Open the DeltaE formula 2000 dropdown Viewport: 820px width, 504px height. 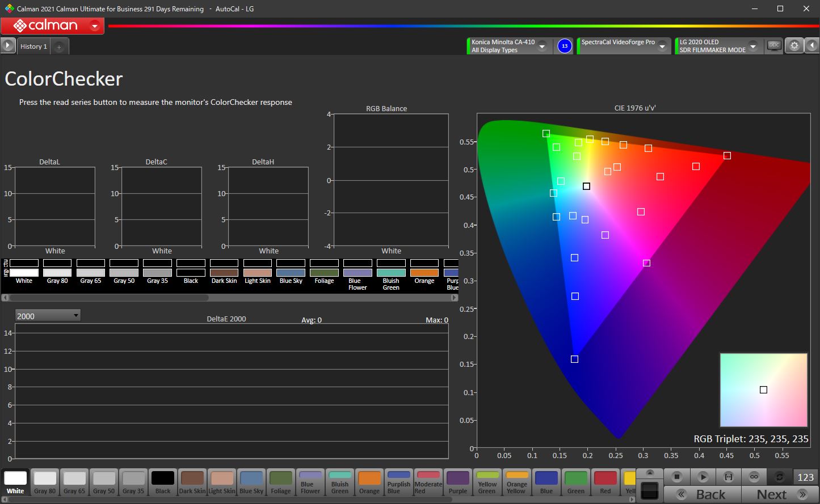click(x=48, y=316)
